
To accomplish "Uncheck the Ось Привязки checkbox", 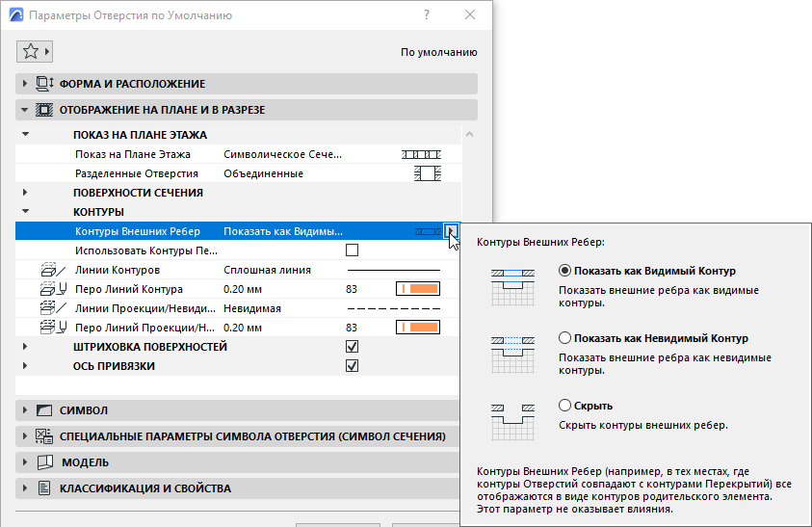I will tap(353, 366).
